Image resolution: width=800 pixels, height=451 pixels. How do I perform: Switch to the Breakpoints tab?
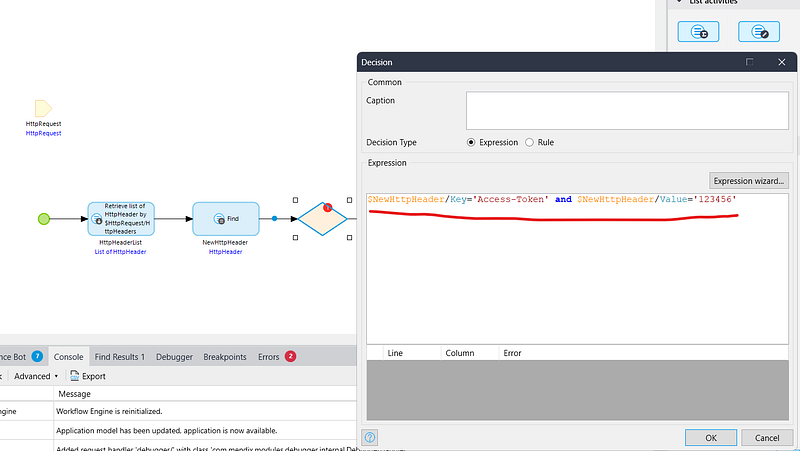click(x=225, y=356)
